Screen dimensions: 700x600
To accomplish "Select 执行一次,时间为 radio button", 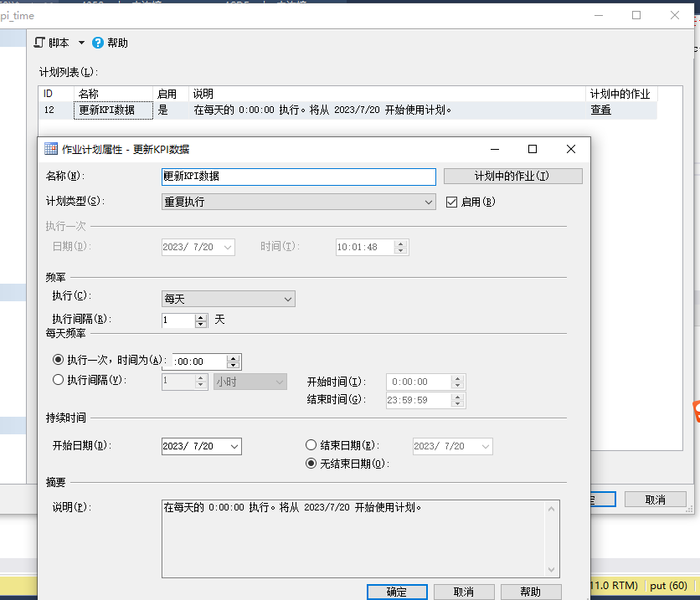I will click(59, 360).
